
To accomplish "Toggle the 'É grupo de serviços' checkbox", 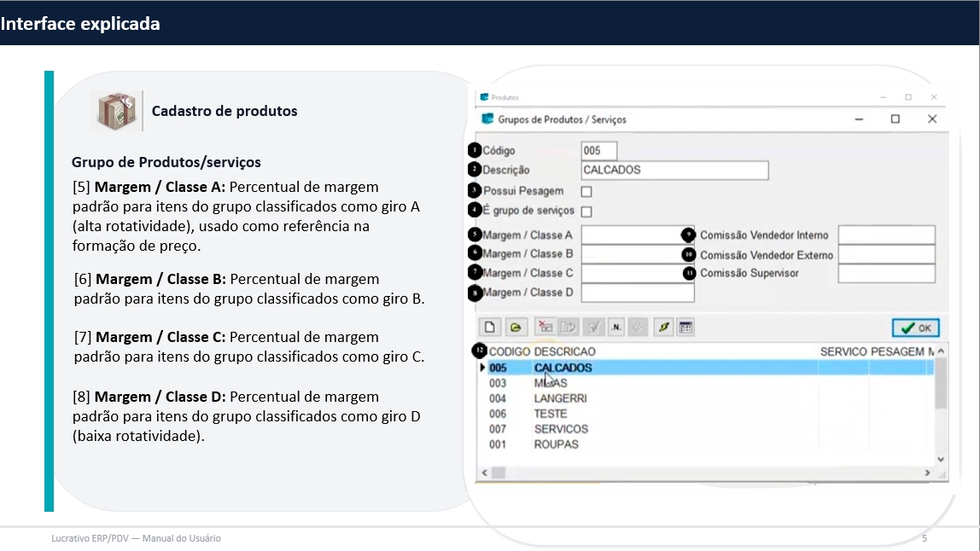I will [586, 212].
